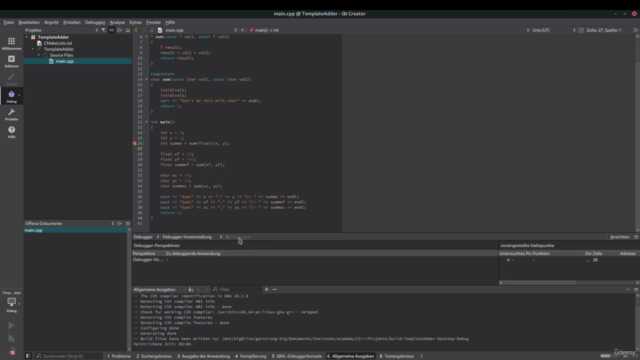Open the Debuggen menu
Viewport: 640px width, 360px height.
pos(95,22)
